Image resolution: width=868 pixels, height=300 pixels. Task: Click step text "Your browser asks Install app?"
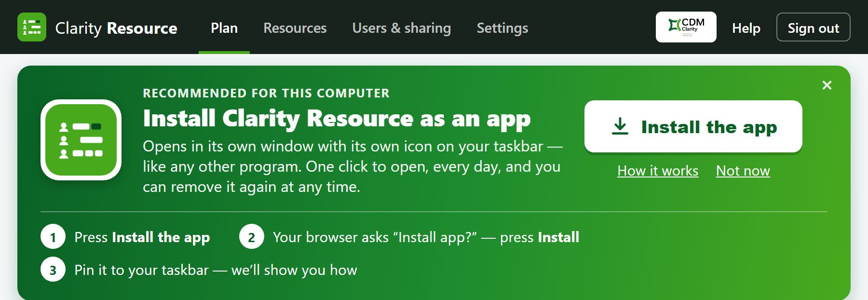point(426,237)
